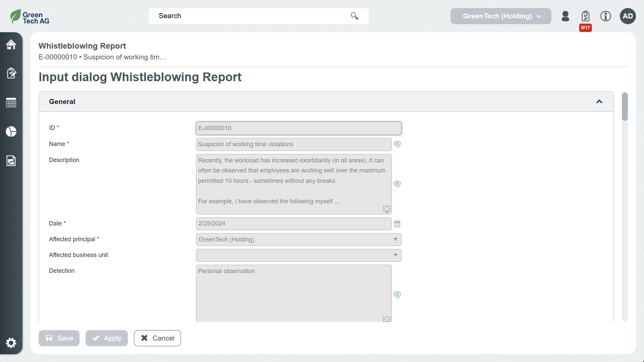
Task: Open the tasks clipboard icon in sidebar
Action: tap(11, 73)
